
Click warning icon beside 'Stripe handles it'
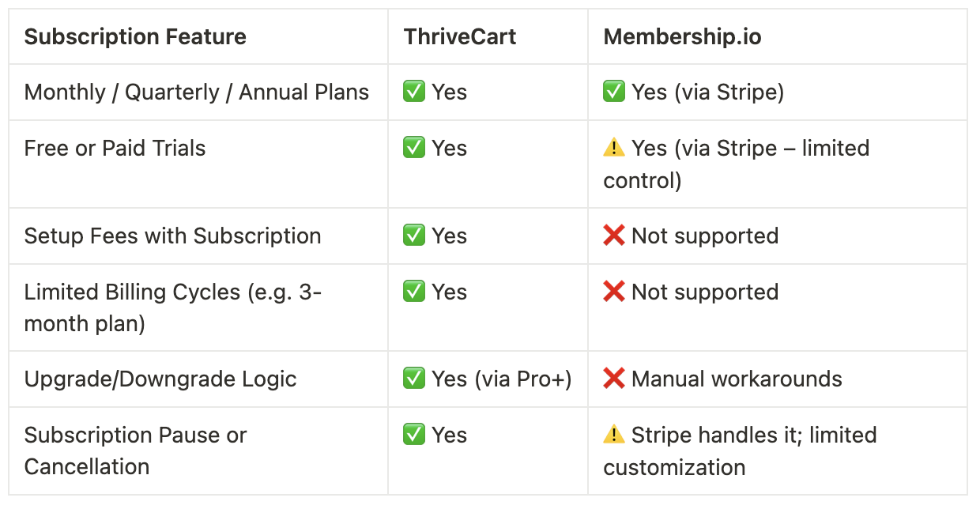click(614, 435)
